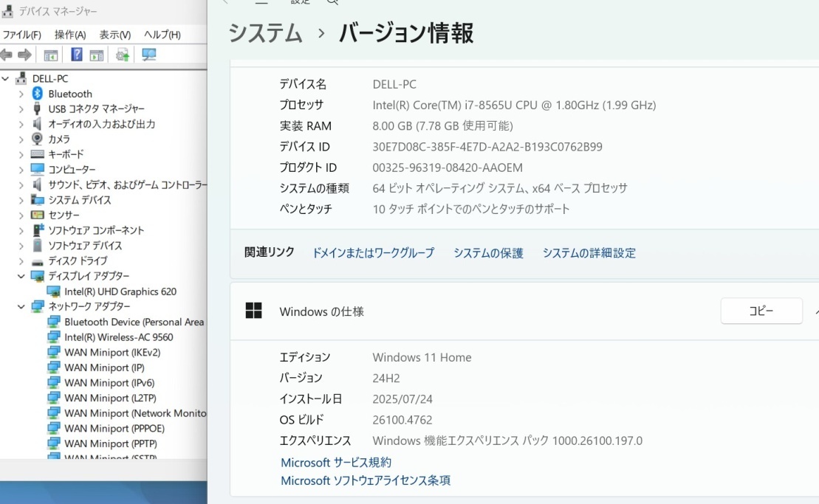Select Intel(R) Wireless-AC 9560 adapter

coord(119,337)
